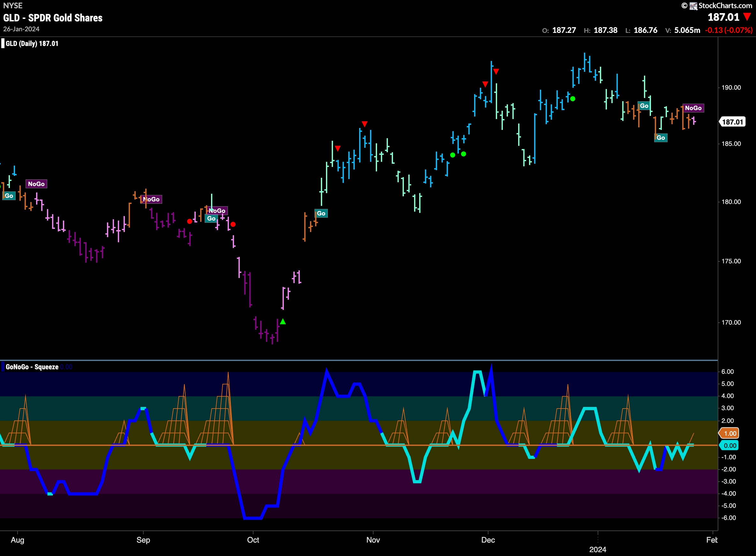Click the Aug label on time axis
The width and height of the screenshot is (756, 556).
coord(18,540)
